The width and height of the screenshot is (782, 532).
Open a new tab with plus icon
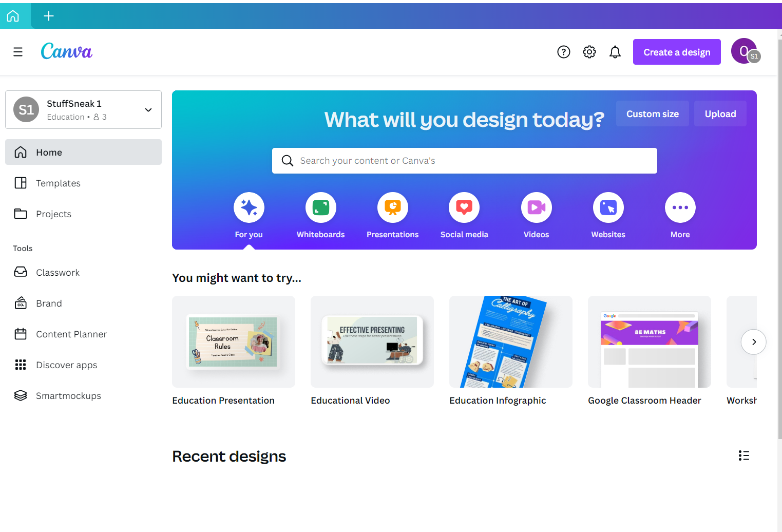pos(49,16)
